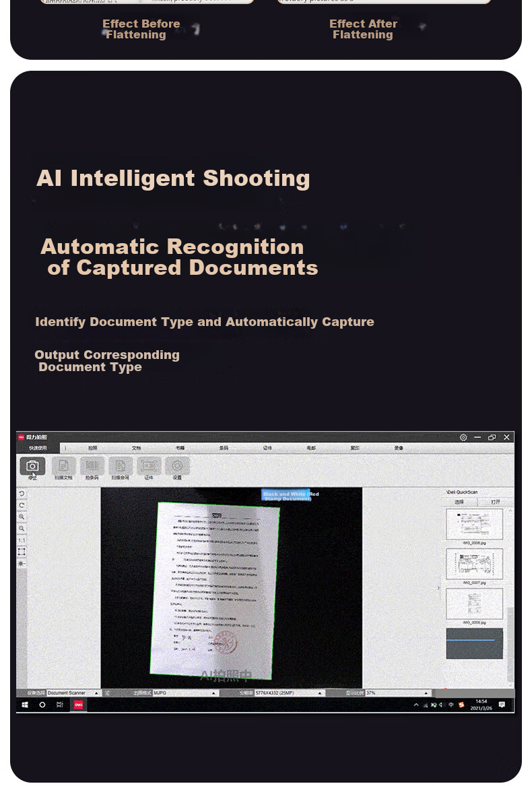Click the camera capture stop icon
Image resolution: width=532 pixels, height=786 pixels.
coord(32,466)
